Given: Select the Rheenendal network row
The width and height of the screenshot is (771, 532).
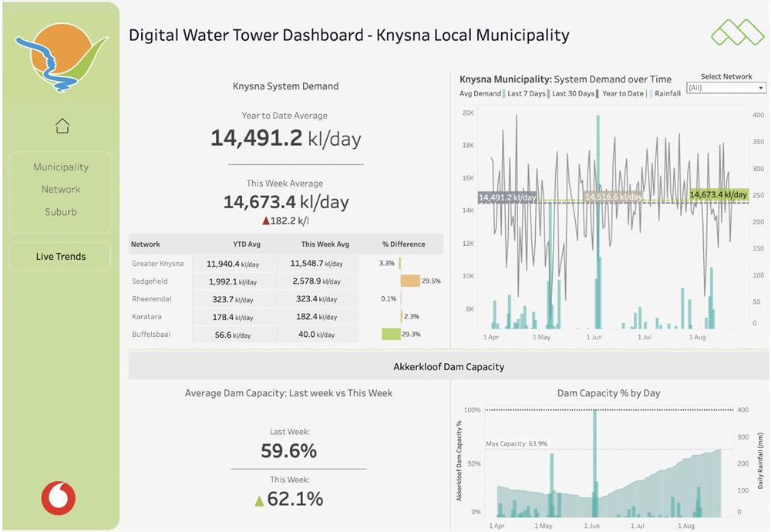Looking at the screenshot, I should point(286,299).
